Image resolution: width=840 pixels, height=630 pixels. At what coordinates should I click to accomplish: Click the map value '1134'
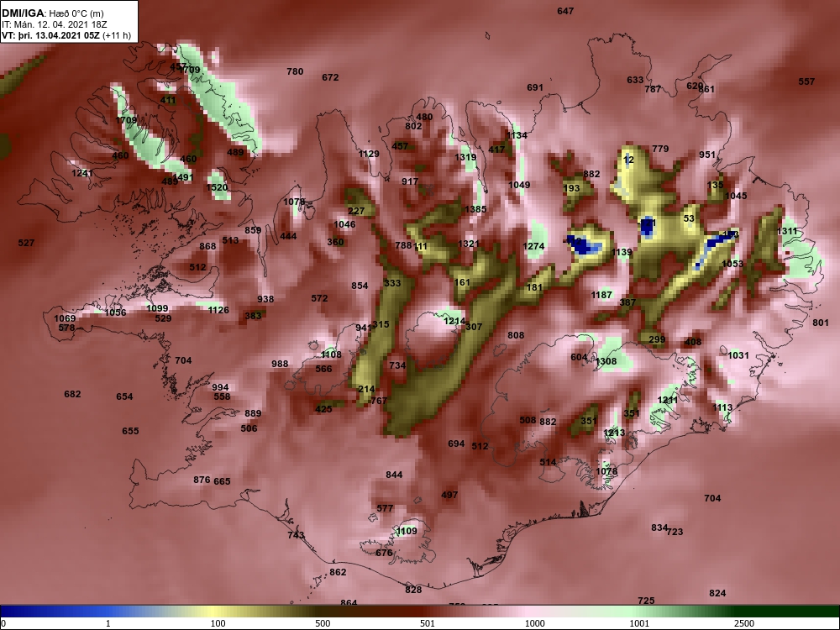pos(517,135)
